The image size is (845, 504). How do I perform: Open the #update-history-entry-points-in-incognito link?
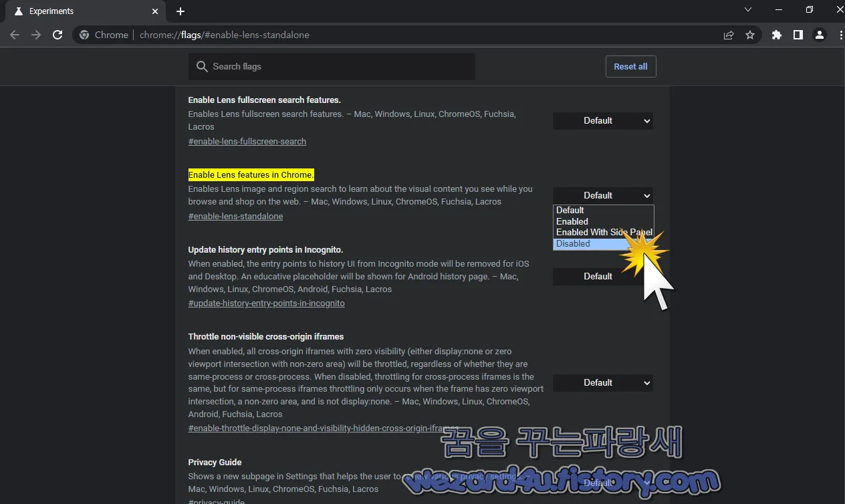[266, 303]
